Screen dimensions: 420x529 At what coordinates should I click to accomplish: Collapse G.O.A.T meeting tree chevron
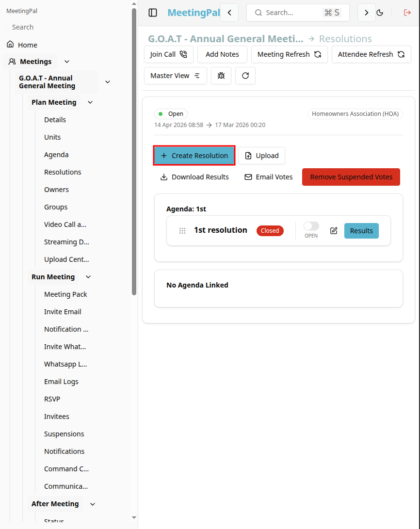click(x=108, y=82)
